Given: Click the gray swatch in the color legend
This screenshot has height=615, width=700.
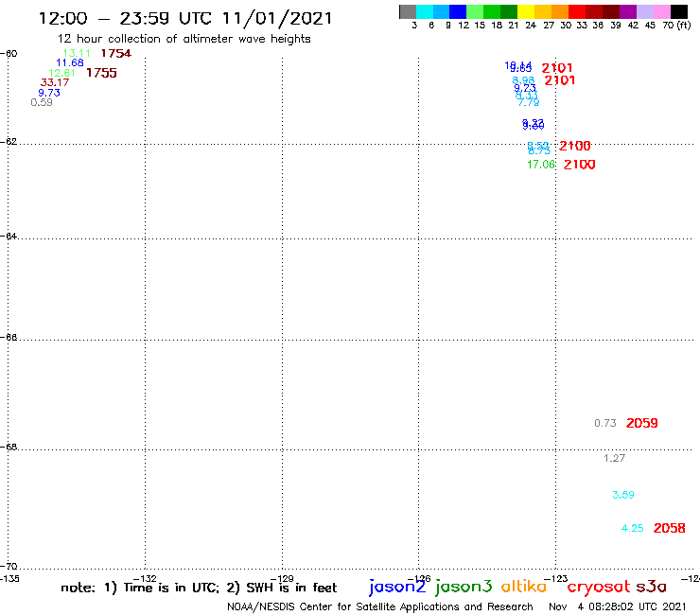Looking at the screenshot, I should pos(408,11).
